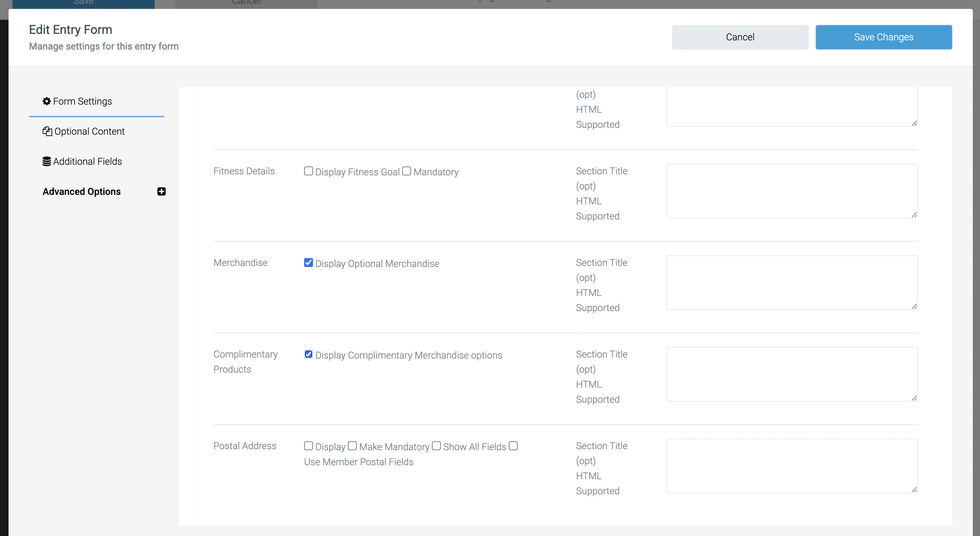
Task: Uncheck Display Complimentary Merchandise options
Action: [308, 354]
